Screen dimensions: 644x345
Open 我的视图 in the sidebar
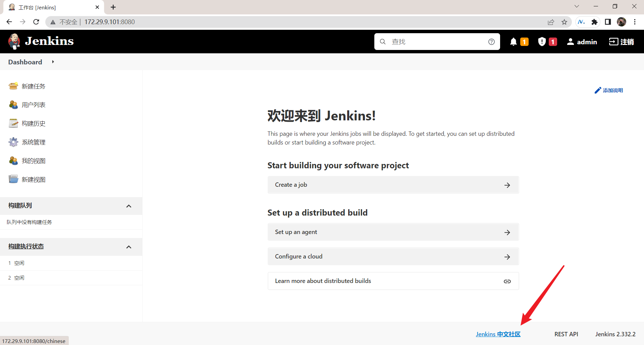tap(34, 161)
